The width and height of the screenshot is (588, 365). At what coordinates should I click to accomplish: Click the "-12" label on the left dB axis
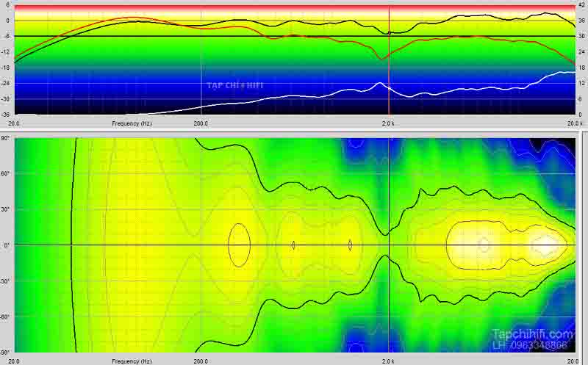click(x=7, y=52)
